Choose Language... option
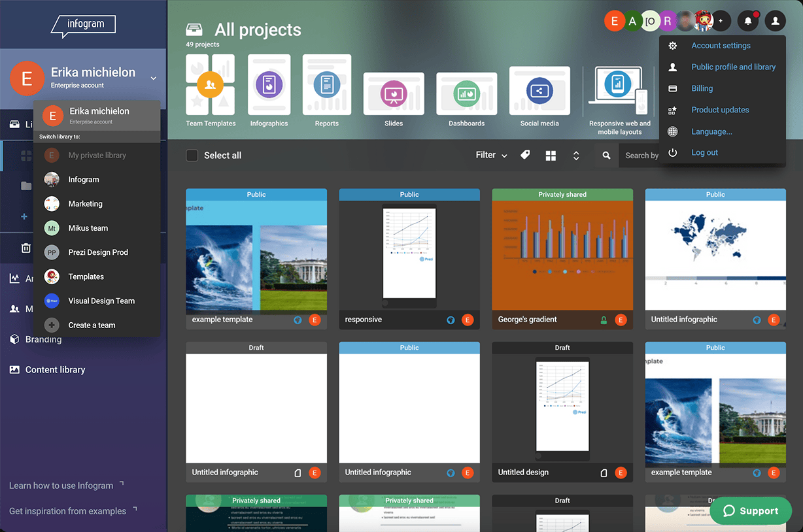This screenshot has height=532, width=803. [711, 131]
